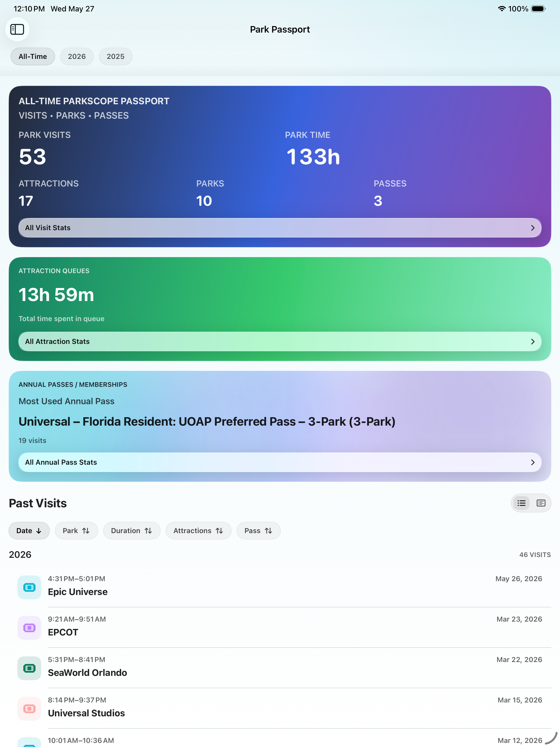Viewport: 560px width, 747px height.
Task: Click the Epic Universe ticket icon
Action: click(29, 587)
